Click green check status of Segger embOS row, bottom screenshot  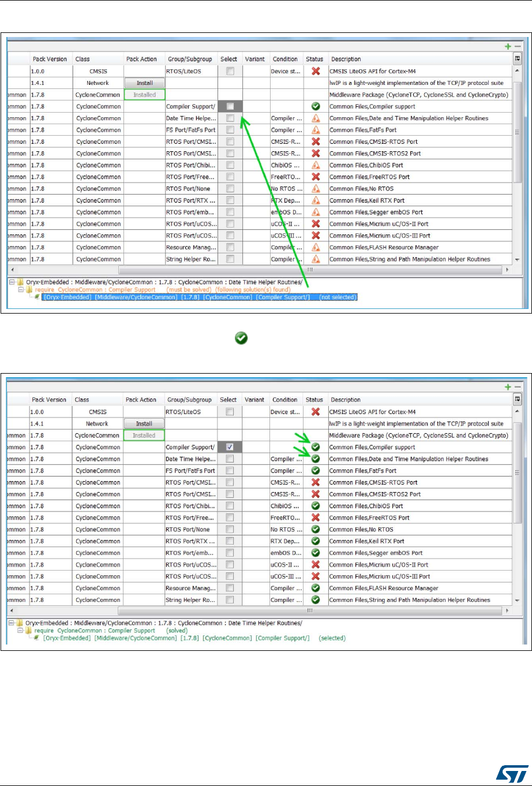315,553
